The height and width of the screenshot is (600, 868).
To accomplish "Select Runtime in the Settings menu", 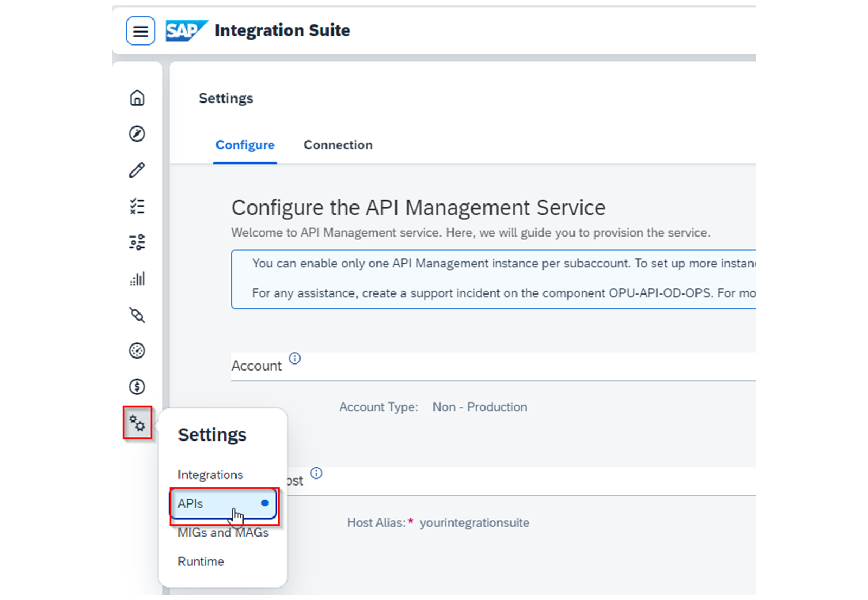I will click(201, 561).
